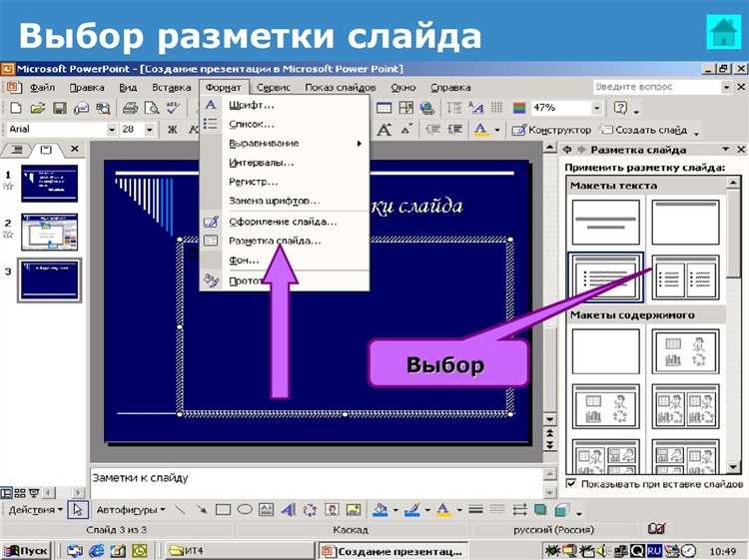Click the Help question mark icon

[x=620, y=108]
